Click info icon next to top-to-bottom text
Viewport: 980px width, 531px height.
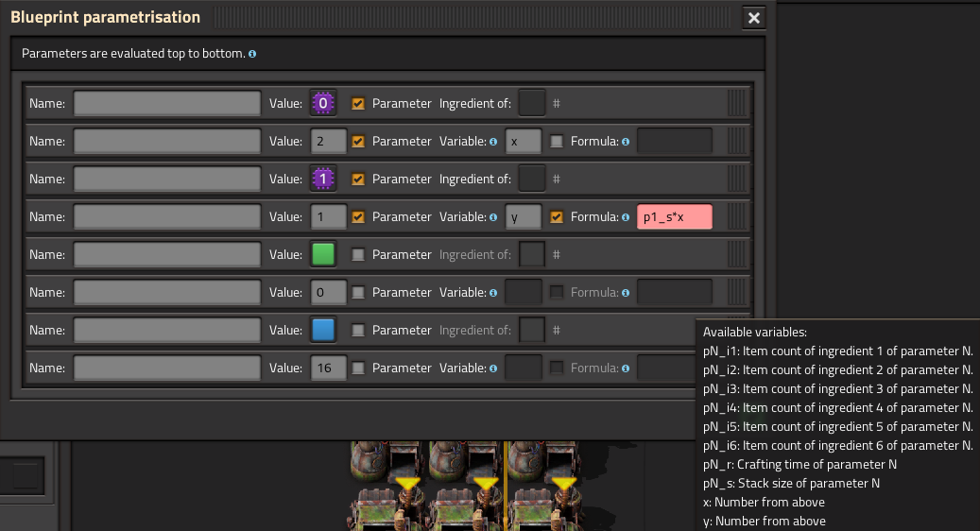252,54
